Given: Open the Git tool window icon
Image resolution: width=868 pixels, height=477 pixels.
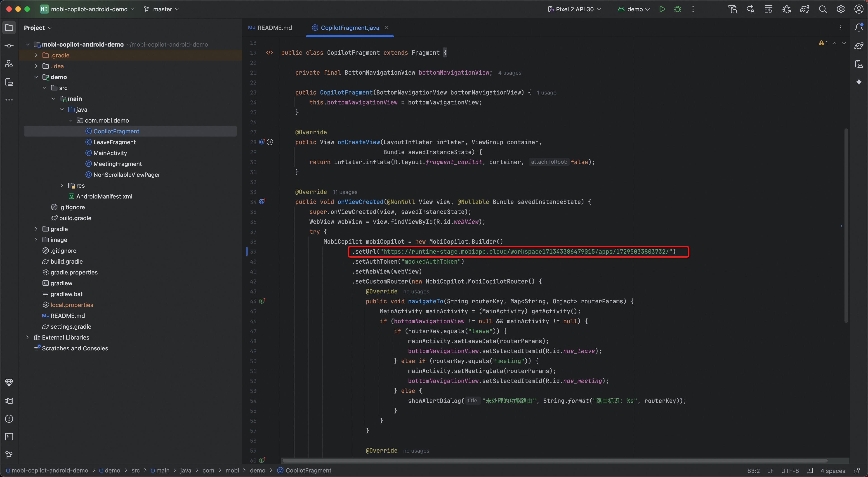Looking at the screenshot, I should pos(9,455).
